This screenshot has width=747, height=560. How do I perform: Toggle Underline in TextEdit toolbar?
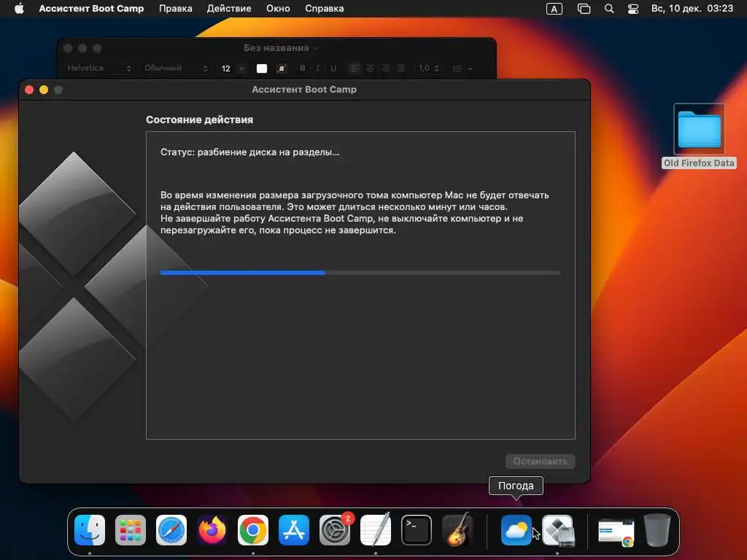click(x=333, y=69)
